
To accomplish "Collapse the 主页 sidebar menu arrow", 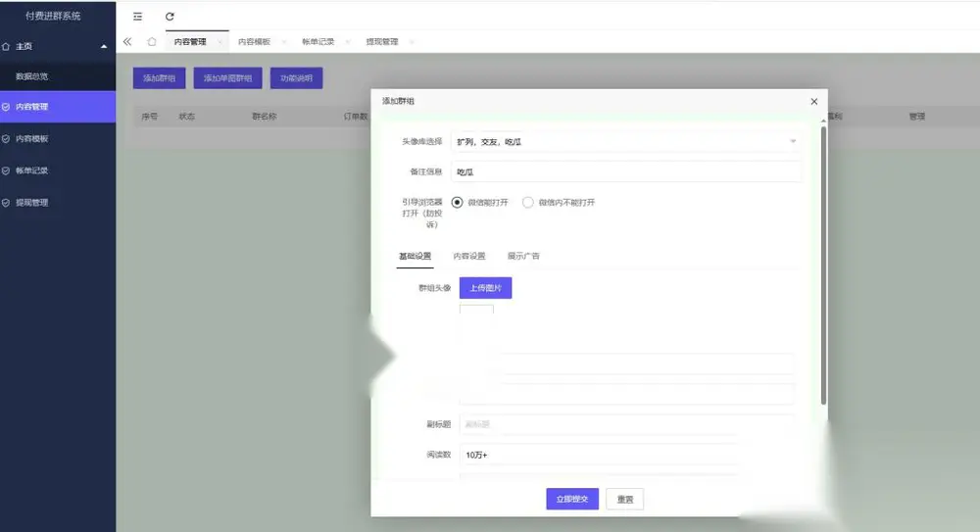I will pyautogui.click(x=104, y=46).
